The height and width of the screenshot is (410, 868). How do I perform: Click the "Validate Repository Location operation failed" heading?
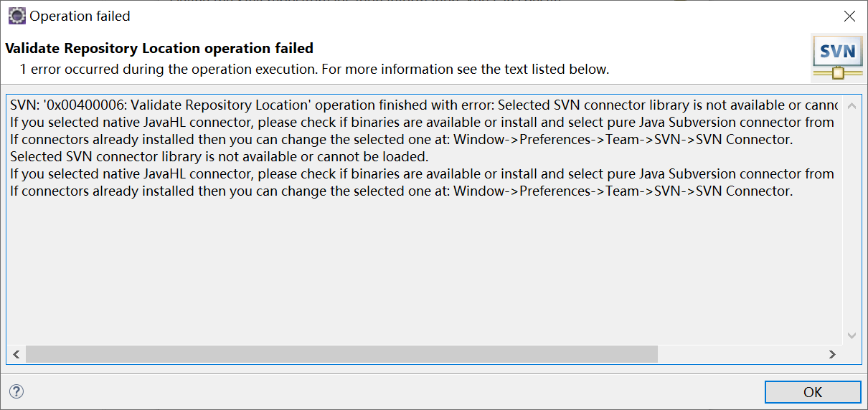[159, 49]
